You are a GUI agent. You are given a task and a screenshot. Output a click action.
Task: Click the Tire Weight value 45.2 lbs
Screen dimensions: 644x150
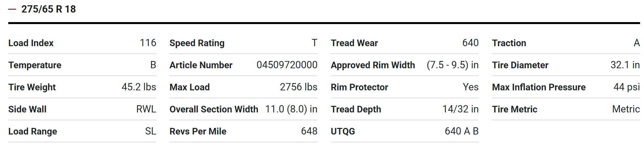click(139, 87)
